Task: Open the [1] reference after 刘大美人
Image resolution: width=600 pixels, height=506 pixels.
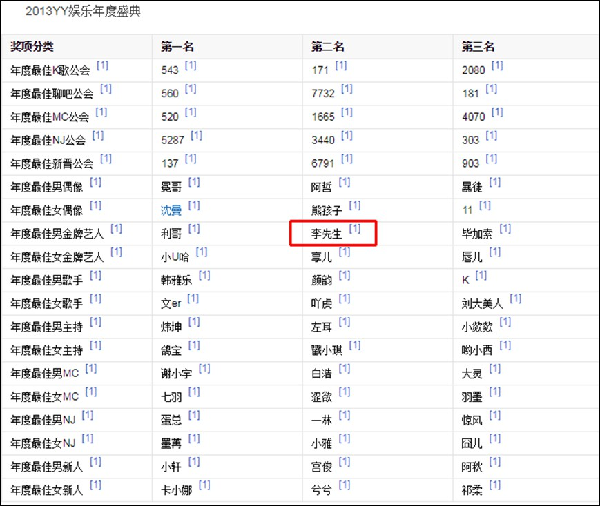Action: (x=515, y=299)
